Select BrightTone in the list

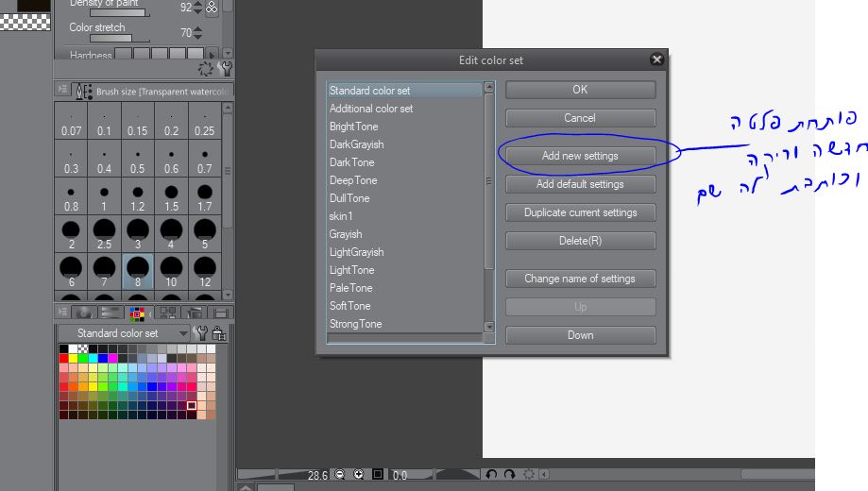point(404,127)
